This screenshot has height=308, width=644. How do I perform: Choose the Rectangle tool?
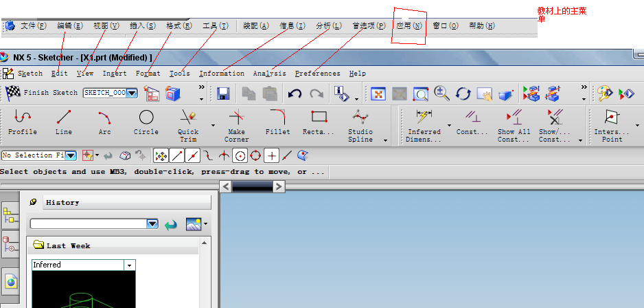[319, 122]
